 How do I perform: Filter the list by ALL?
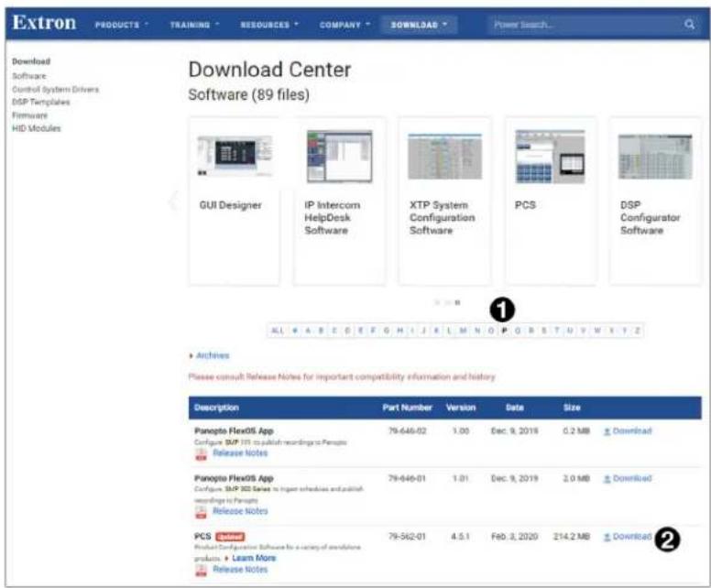coord(278,331)
